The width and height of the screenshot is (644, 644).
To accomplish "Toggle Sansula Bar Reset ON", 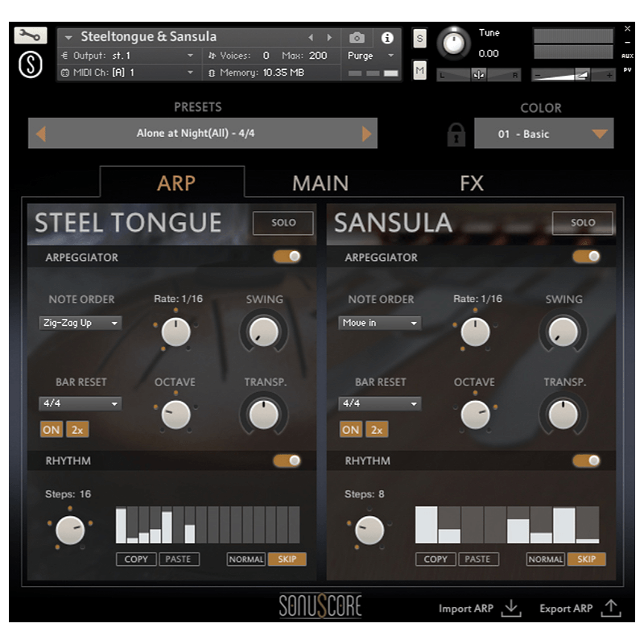I will point(351,430).
